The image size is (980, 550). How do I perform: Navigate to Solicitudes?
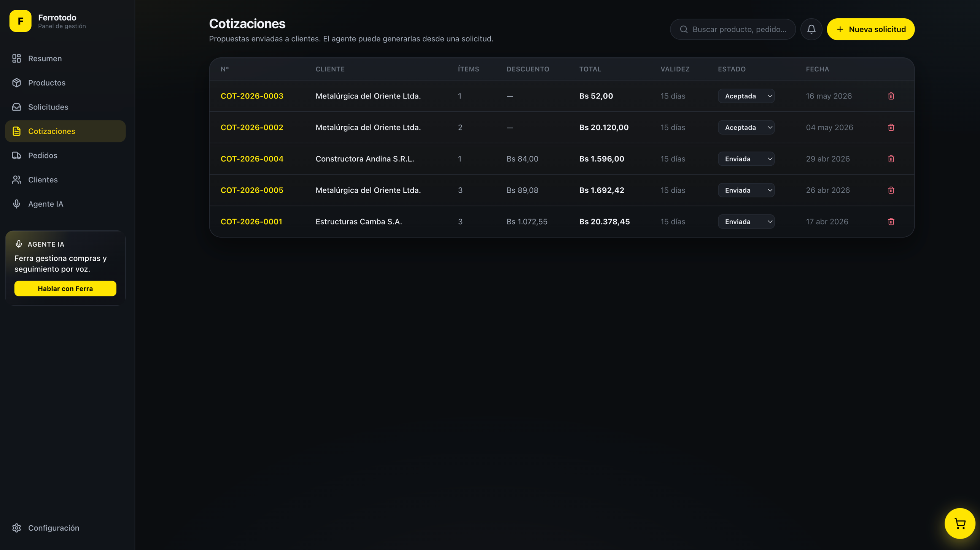point(65,107)
